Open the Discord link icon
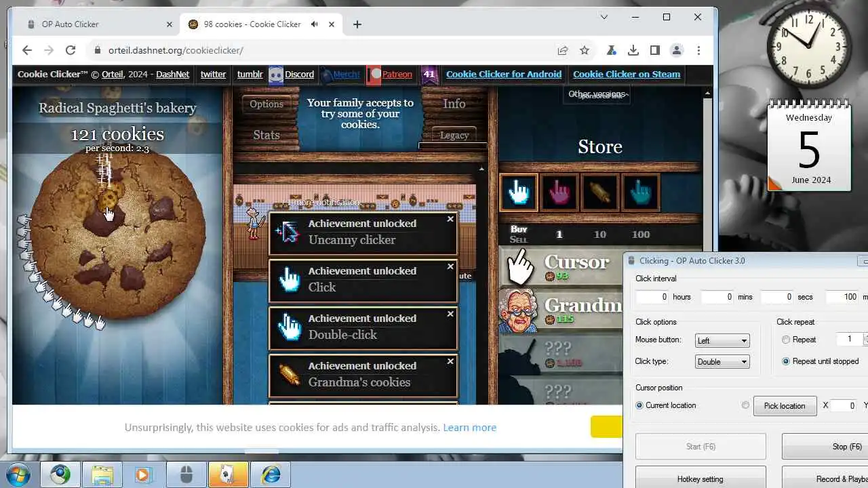Viewport: 868px width, 488px height. (x=276, y=75)
